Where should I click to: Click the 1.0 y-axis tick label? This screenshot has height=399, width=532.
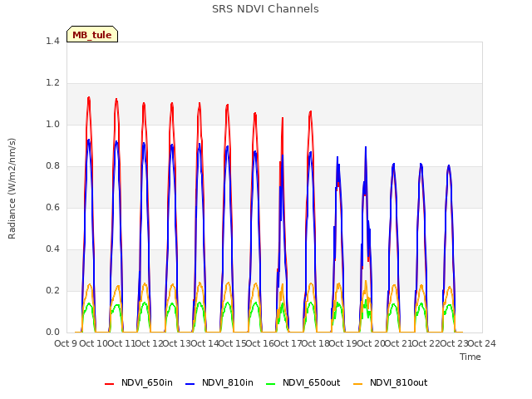click(52, 124)
